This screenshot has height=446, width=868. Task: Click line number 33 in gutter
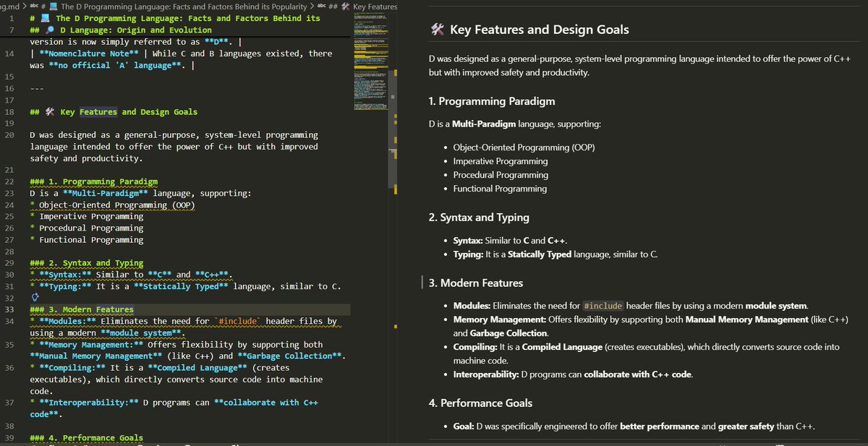tap(9, 309)
